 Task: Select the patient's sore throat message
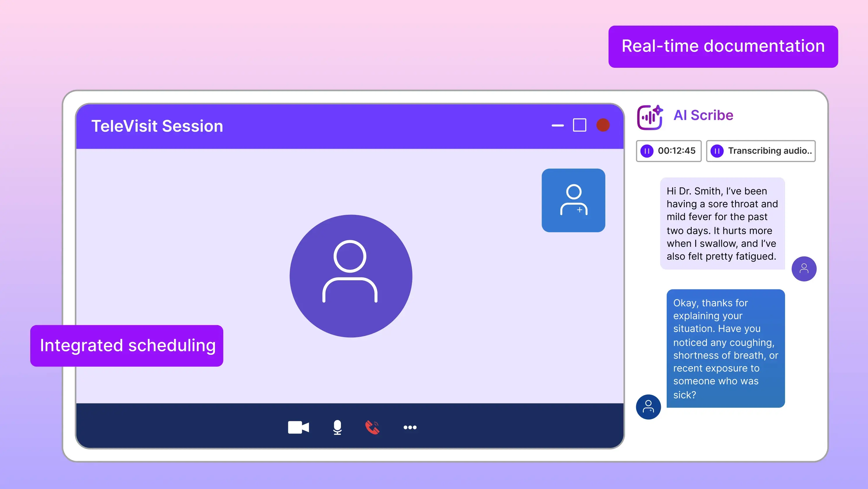tap(722, 224)
